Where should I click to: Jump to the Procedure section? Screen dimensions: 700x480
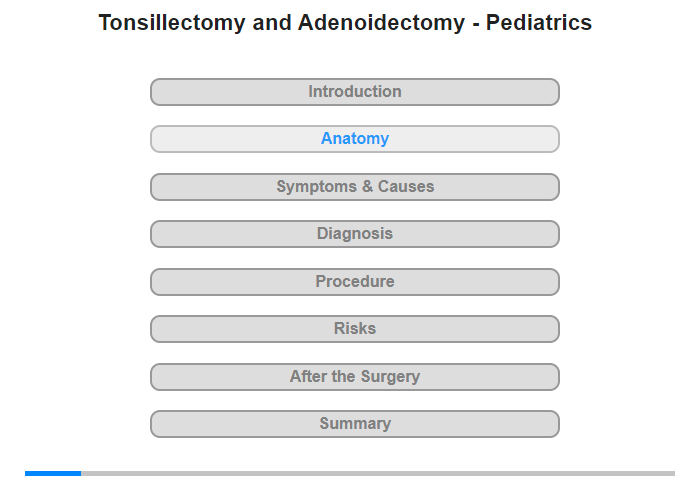(x=354, y=282)
